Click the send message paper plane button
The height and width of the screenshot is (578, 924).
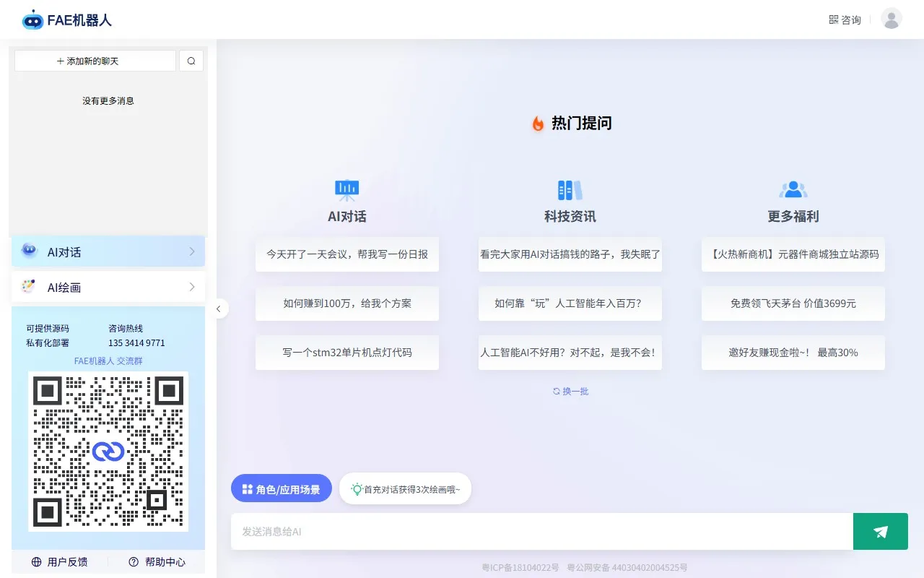click(x=880, y=532)
